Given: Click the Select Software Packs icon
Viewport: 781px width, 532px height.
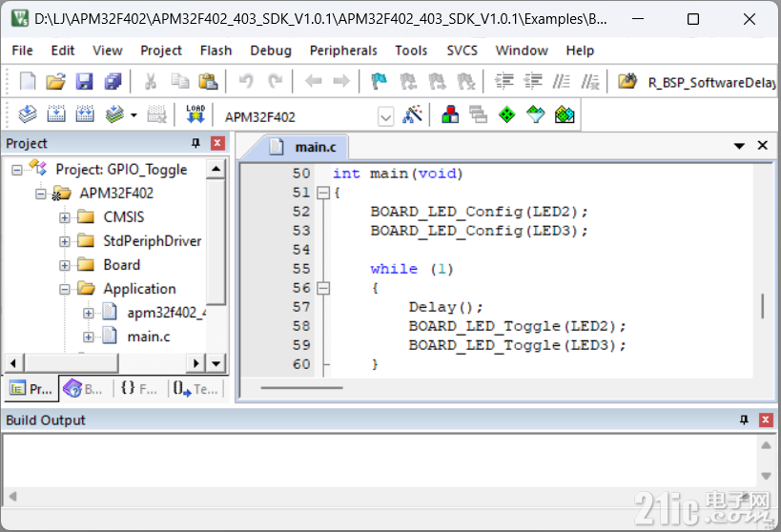Looking at the screenshot, I should point(535,114).
